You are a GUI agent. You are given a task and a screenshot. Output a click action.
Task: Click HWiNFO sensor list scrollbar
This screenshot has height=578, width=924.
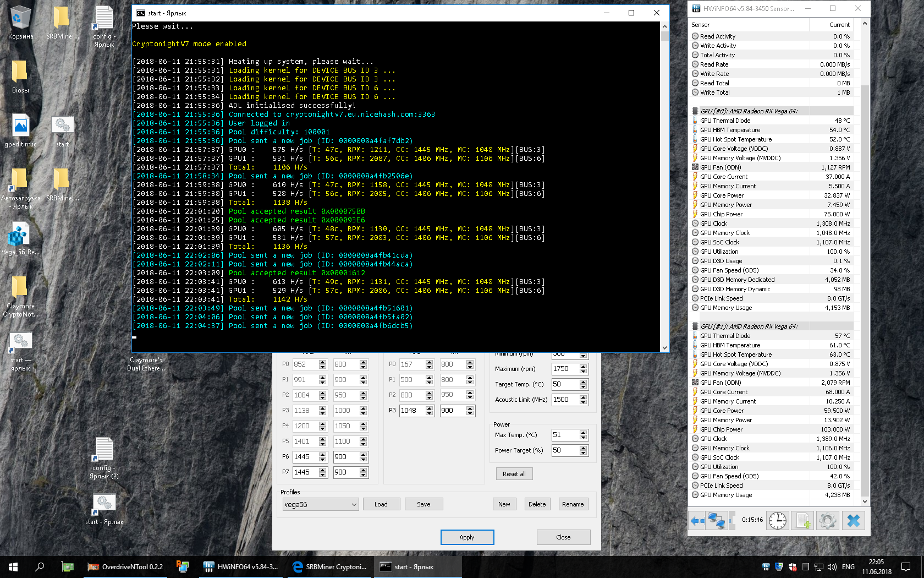865,262
